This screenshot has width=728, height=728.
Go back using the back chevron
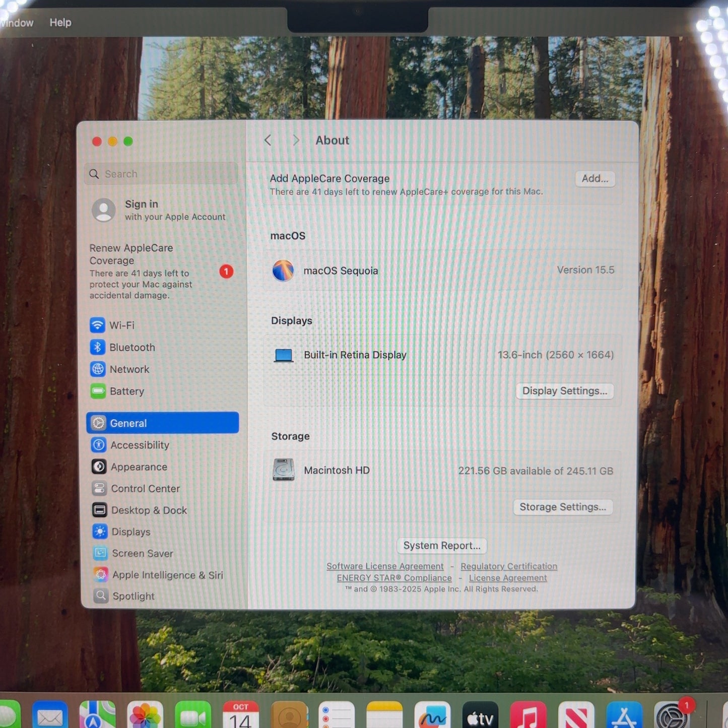point(268,141)
